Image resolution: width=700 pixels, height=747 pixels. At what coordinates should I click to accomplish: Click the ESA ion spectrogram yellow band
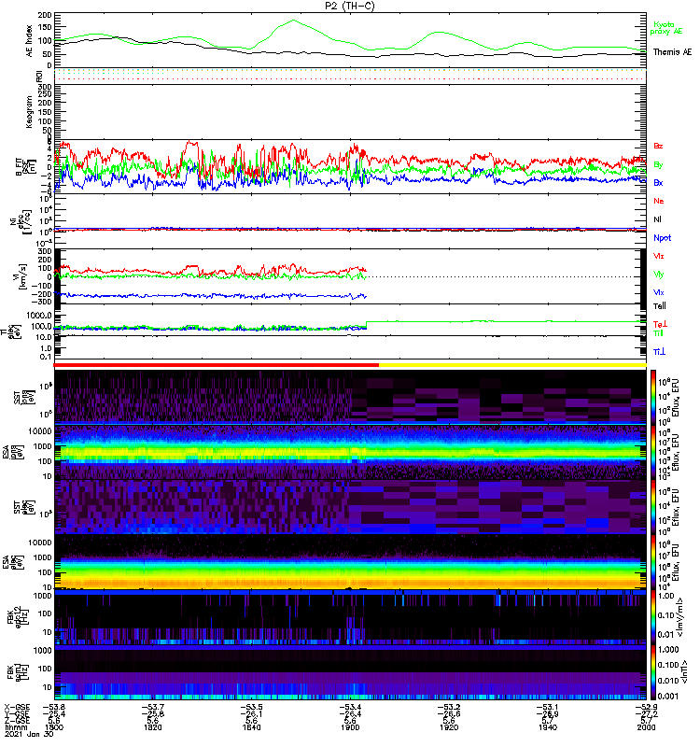(x=350, y=451)
